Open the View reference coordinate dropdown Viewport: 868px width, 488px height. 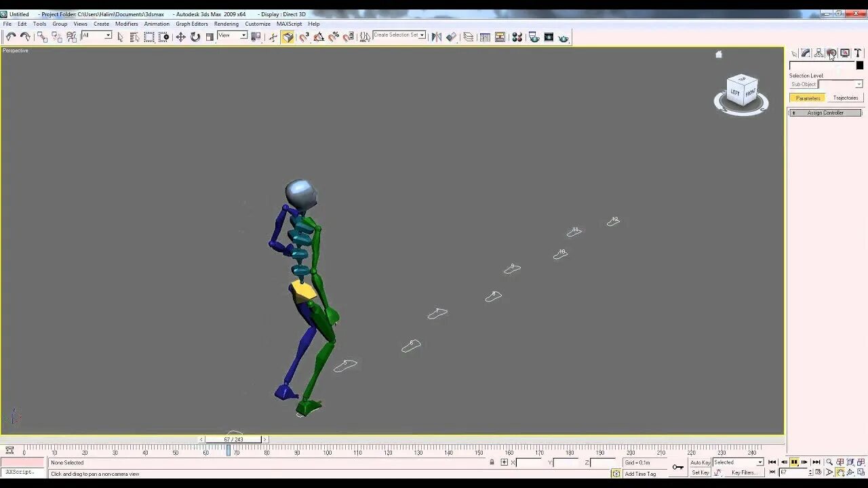(233, 35)
